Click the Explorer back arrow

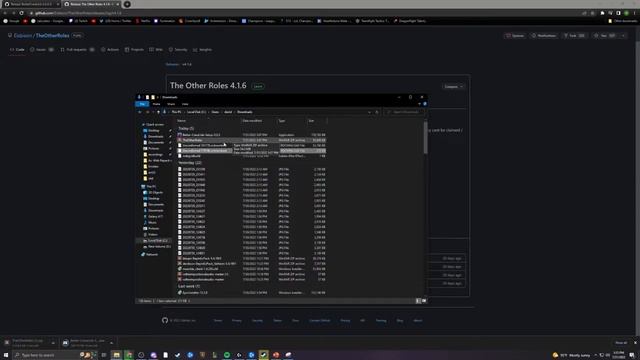coord(140,112)
